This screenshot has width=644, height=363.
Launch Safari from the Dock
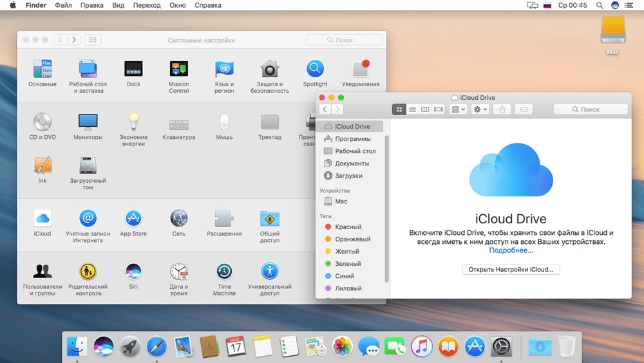click(x=156, y=346)
